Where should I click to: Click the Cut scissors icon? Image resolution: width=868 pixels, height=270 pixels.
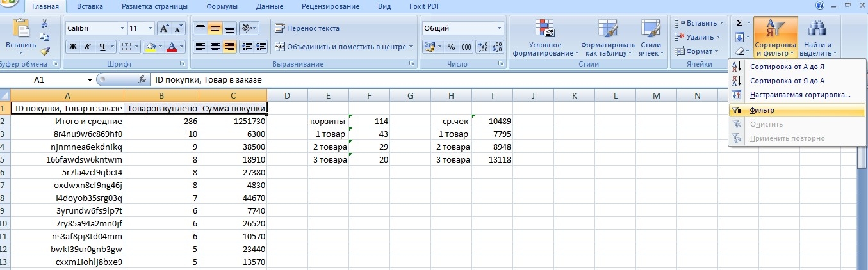click(45, 22)
